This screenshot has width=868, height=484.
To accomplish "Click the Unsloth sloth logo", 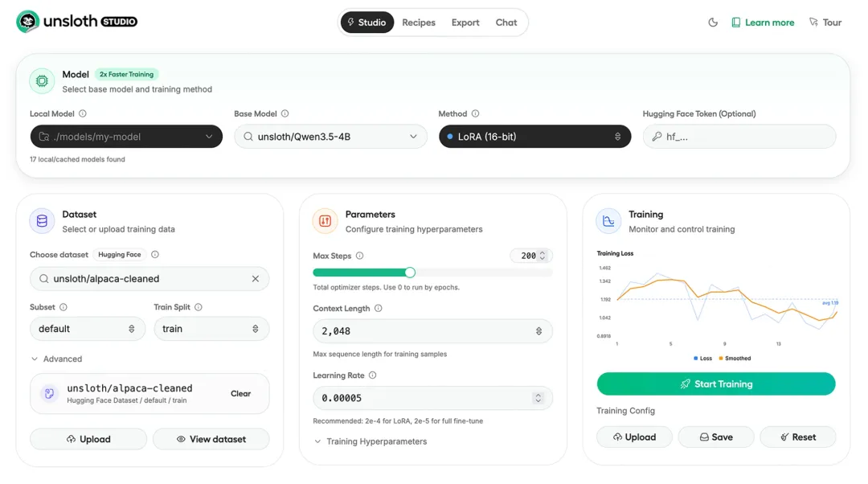I will [27, 22].
